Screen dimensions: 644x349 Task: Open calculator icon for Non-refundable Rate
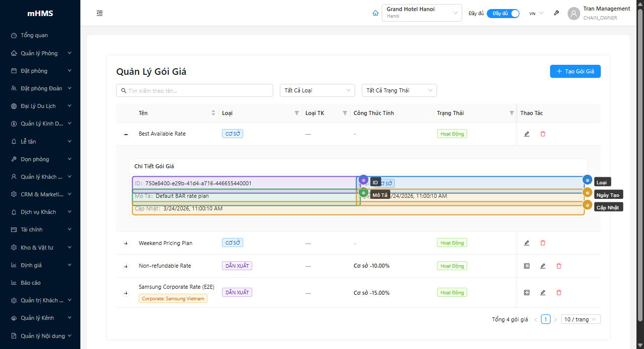[x=526, y=266]
